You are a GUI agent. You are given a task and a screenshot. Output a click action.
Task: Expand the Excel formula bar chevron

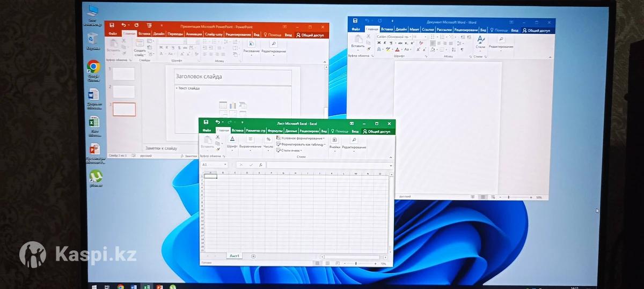pos(391,166)
